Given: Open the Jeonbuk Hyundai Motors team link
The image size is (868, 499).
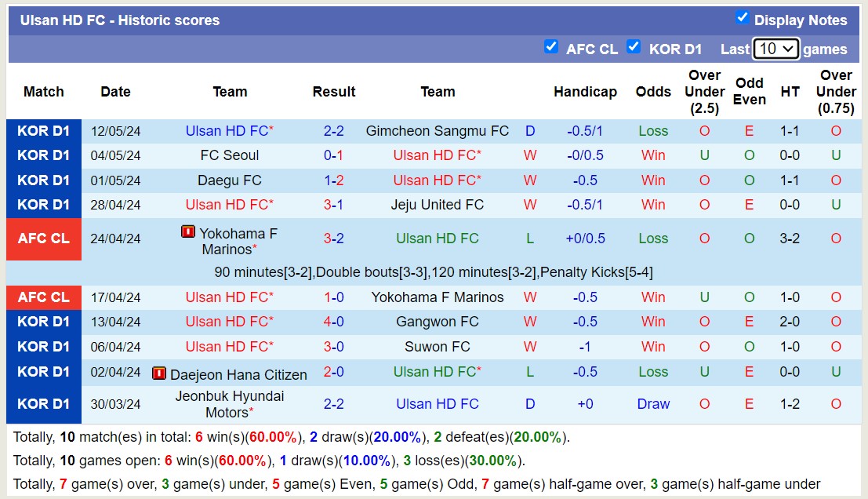Looking at the screenshot, I should 230,403.
